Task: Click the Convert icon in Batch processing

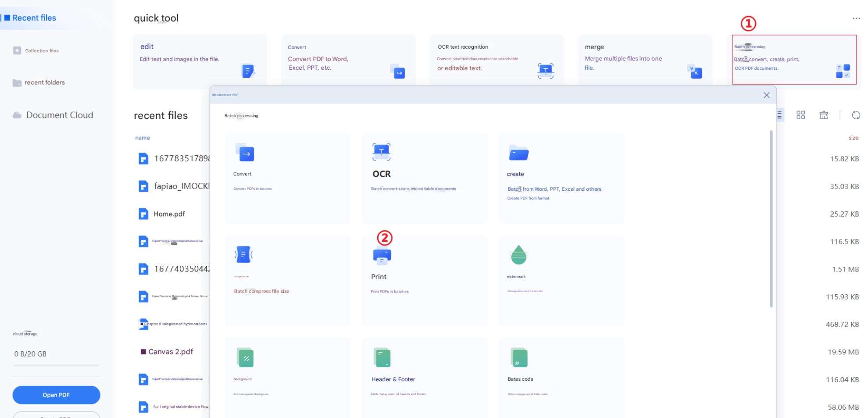Action: pyautogui.click(x=245, y=153)
